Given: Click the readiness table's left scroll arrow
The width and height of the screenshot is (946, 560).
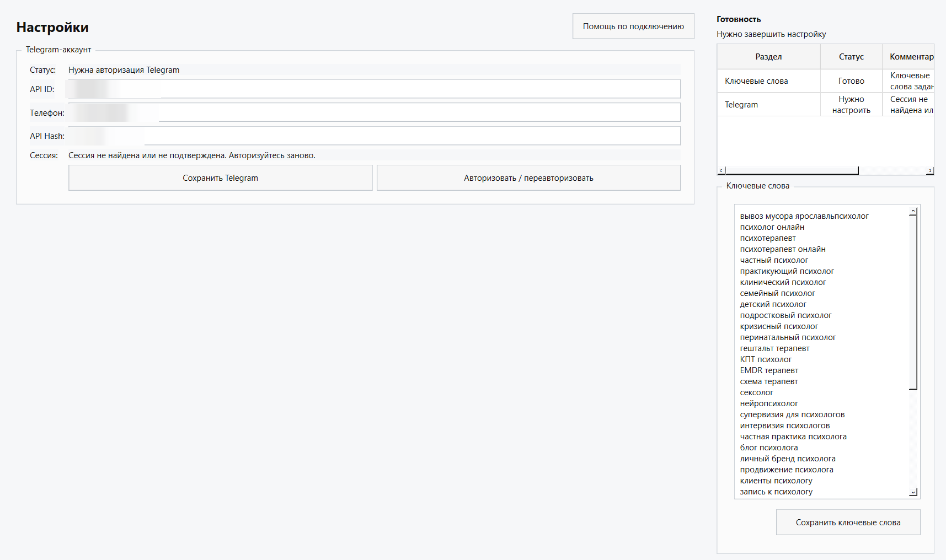Looking at the screenshot, I should pos(721,171).
